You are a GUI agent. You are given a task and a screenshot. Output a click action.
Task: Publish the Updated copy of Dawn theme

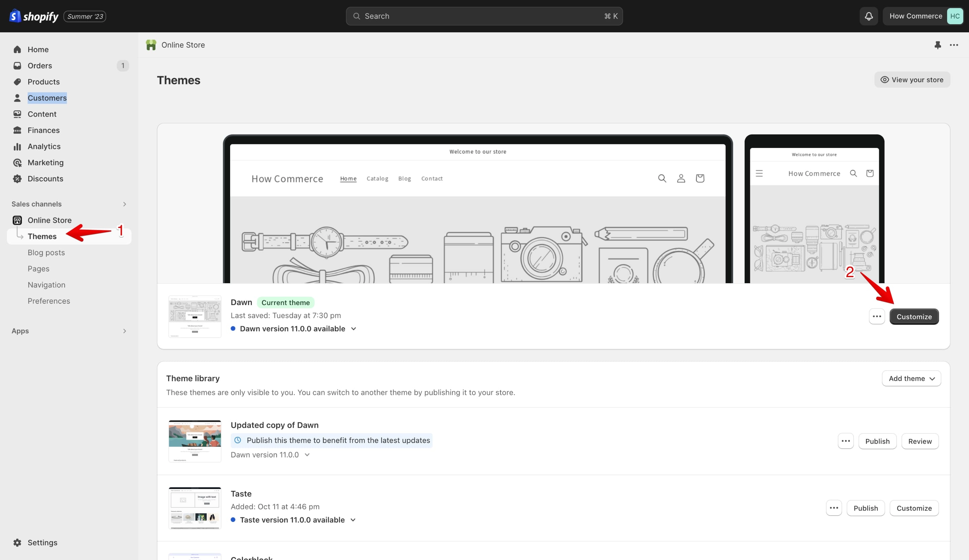point(877,441)
